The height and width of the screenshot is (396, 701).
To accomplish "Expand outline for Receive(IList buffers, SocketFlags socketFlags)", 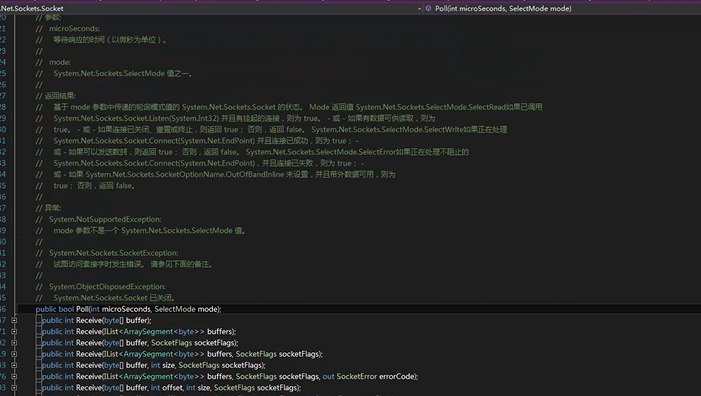I will click(14, 354).
